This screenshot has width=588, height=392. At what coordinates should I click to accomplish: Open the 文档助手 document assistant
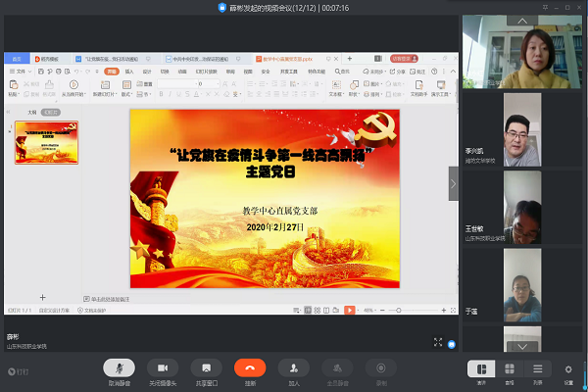point(418,88)
